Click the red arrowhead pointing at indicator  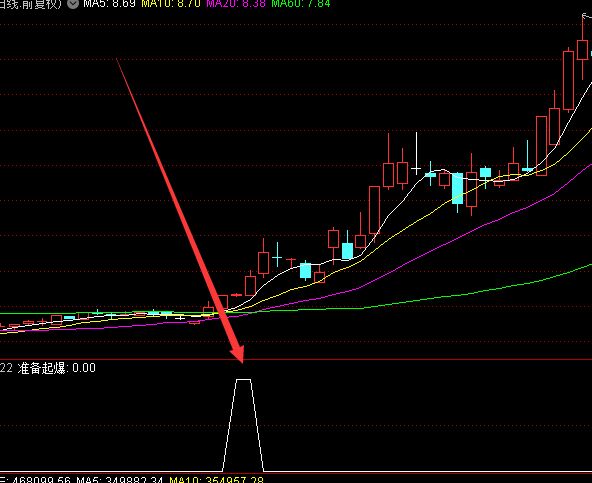pos(238,353)
